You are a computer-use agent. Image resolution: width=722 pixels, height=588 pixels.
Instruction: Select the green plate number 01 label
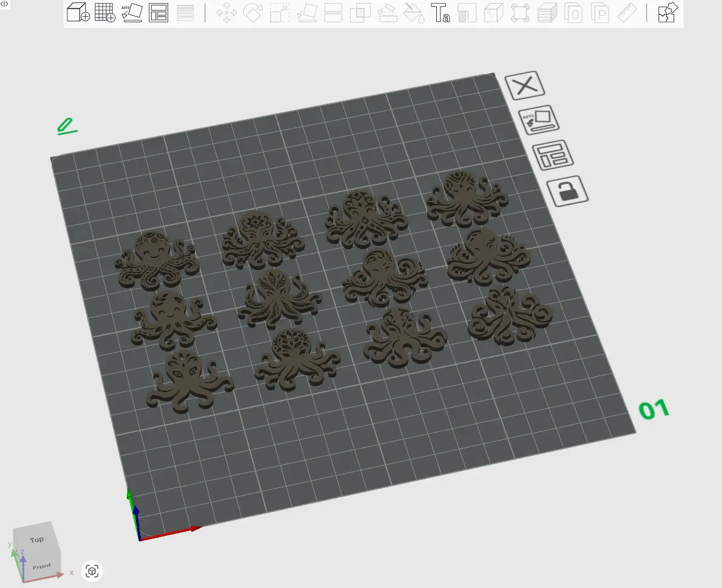point(654,410)
